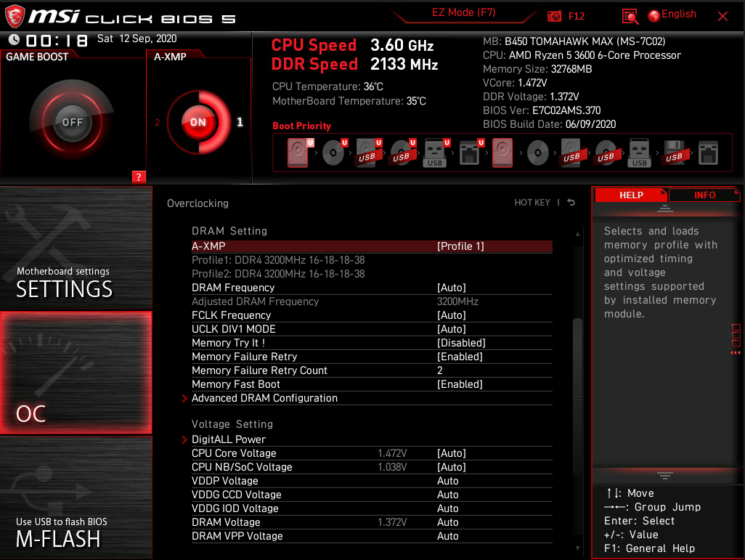745x560 pixels.
Task: Click the expand handle atop help panel
Action: 664,208
